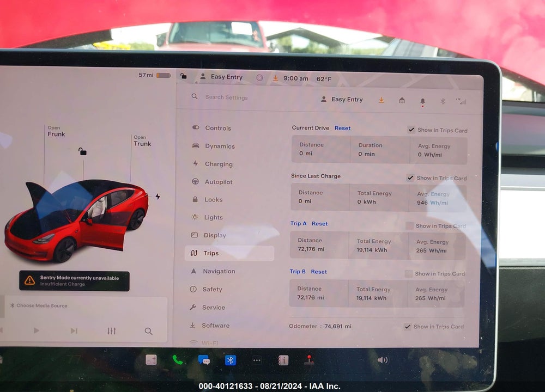Tap the volume speaker icon
Viewport: 545px width, 392px height.
(383, 360)
